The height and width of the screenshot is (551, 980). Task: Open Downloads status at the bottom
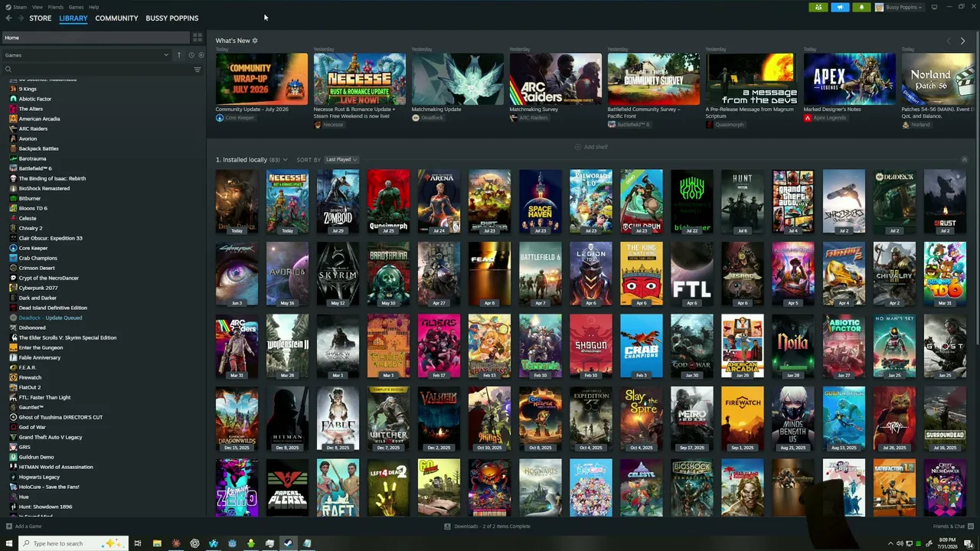(487, 527)
